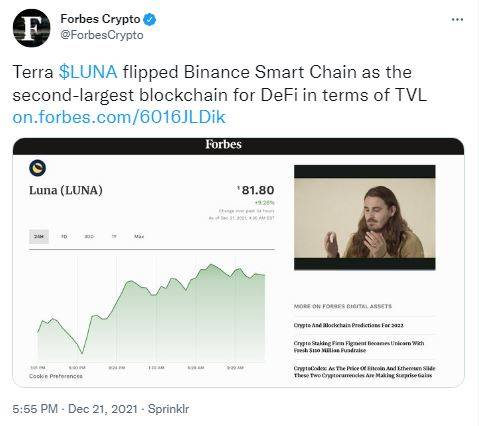Click the @ForbesCrypto handle

click(x=102, y=35)
